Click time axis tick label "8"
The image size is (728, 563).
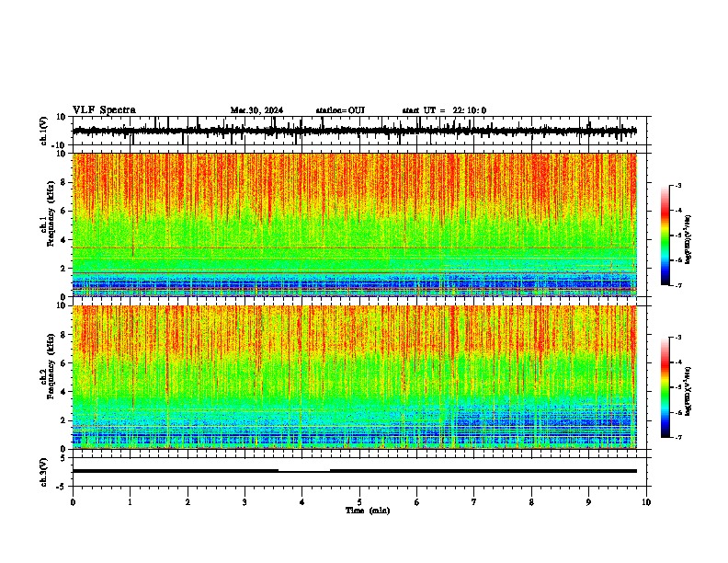[531, 502]
